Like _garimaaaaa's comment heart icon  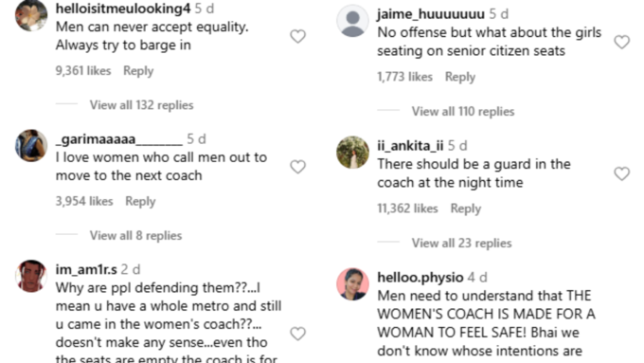point(297,167)
